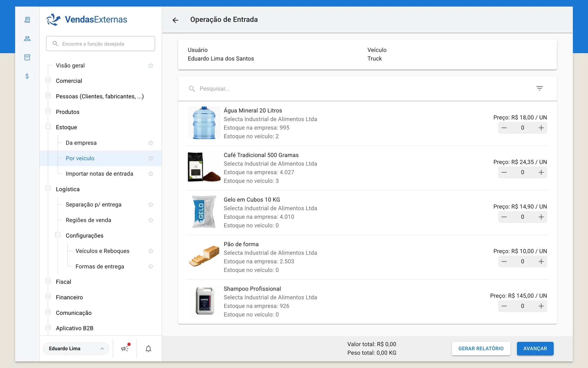Focus the Encontre a função desejada search

[101, 44]
